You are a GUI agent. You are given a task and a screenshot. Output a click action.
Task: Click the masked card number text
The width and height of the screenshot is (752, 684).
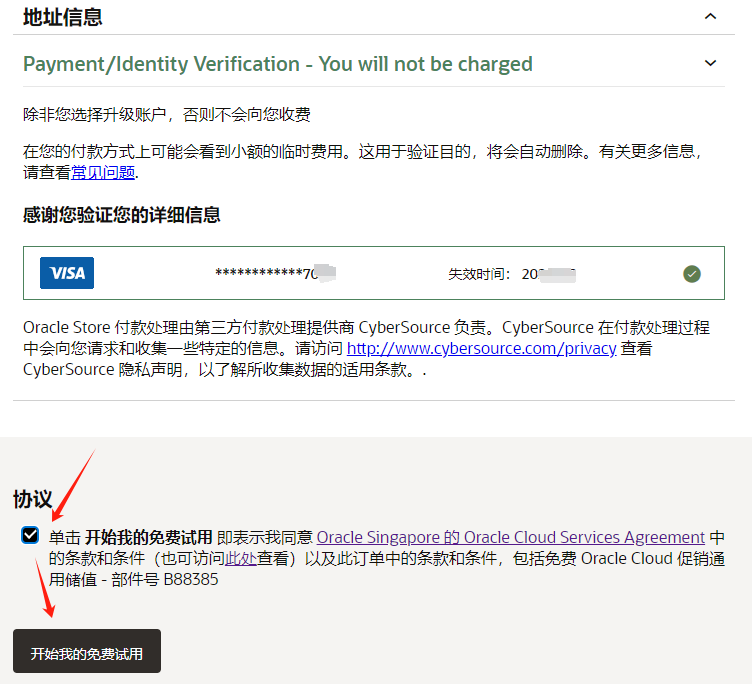pos(275,273)
